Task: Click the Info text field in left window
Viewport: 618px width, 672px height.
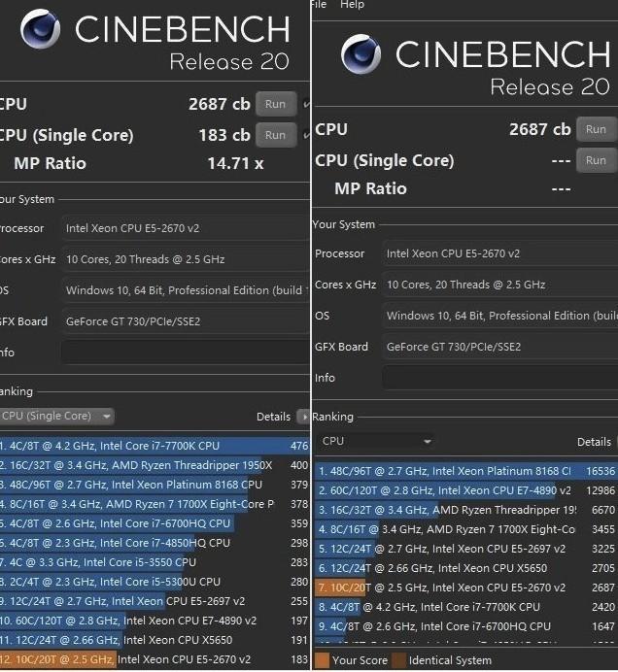Action: tap(185, 353)
